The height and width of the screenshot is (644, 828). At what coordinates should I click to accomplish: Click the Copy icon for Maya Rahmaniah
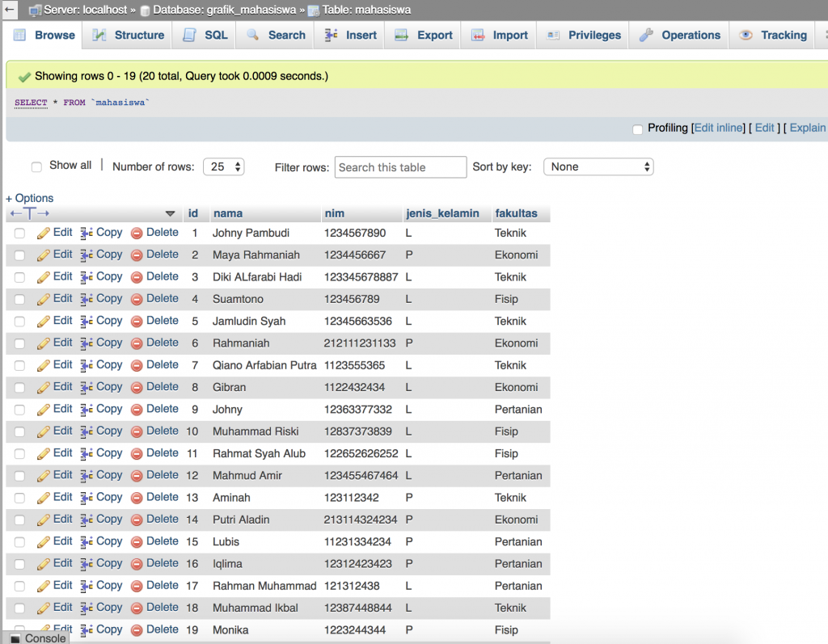tap(87, 255)
